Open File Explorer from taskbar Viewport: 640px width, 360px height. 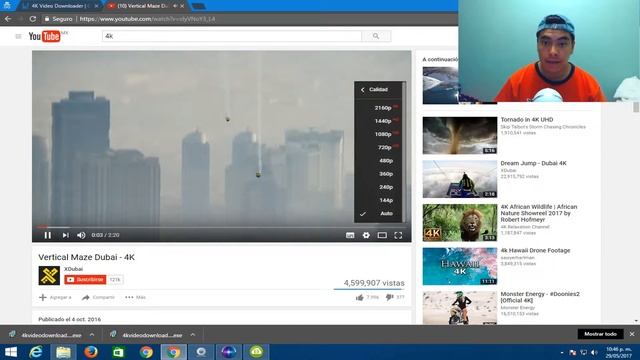point(63,352)
